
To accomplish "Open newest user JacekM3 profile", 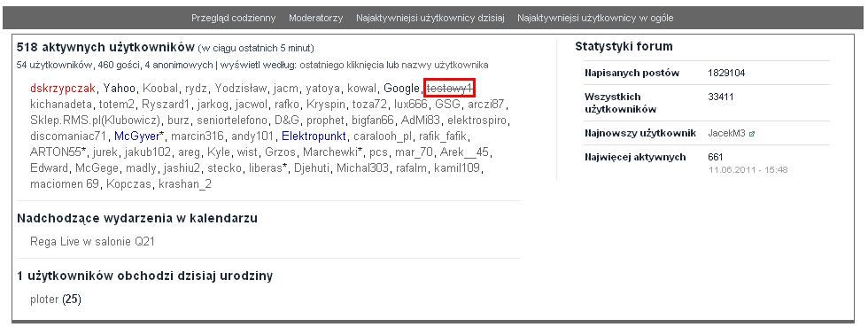I will (x=726, y=133).
